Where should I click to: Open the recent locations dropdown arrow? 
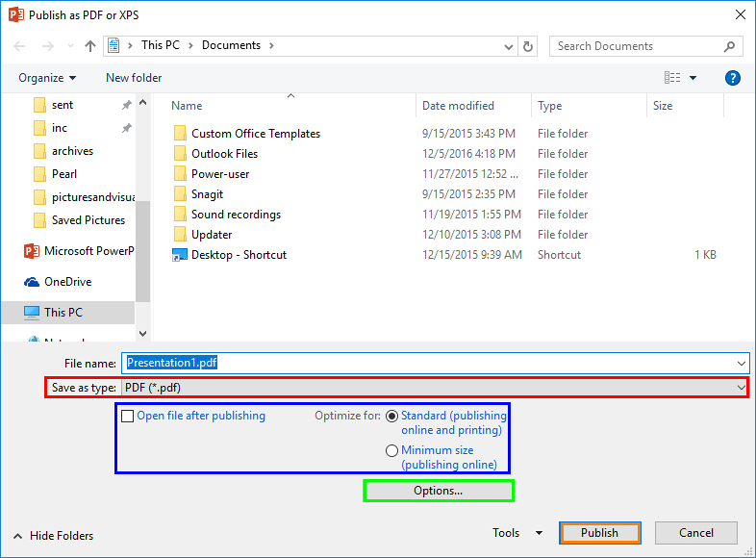click(70, 46)
